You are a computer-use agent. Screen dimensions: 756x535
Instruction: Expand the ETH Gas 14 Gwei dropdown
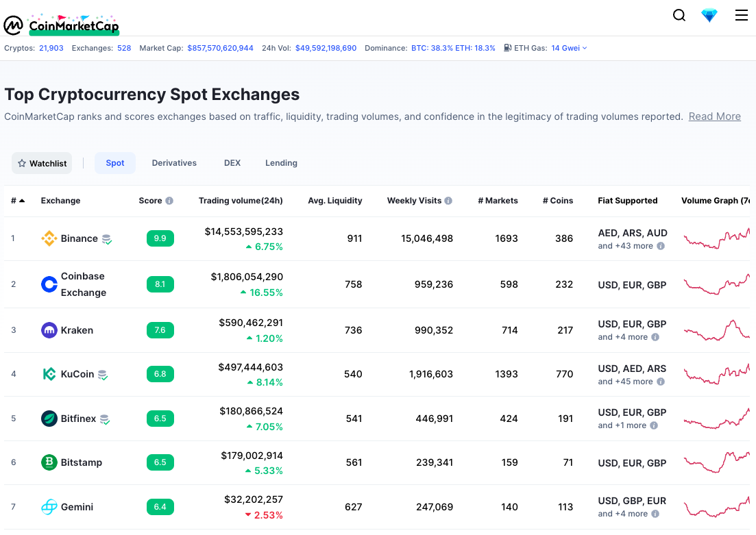[569, 48]
